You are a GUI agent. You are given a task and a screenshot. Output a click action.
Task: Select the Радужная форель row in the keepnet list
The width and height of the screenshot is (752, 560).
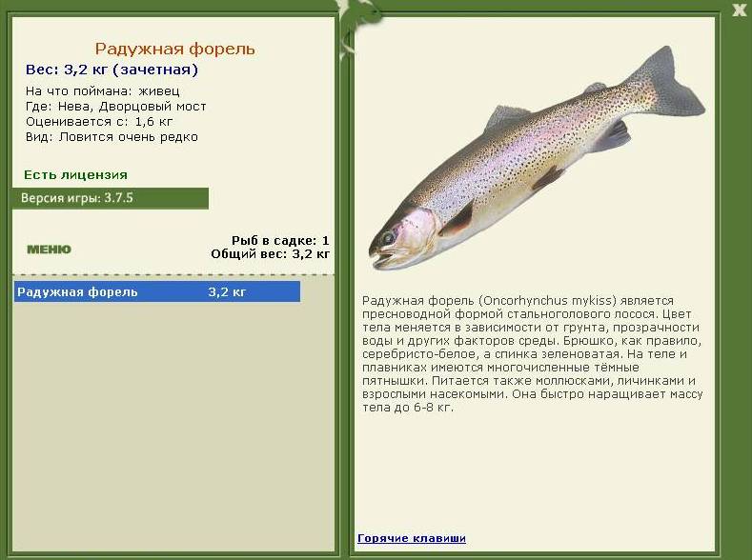pos(157,291)
